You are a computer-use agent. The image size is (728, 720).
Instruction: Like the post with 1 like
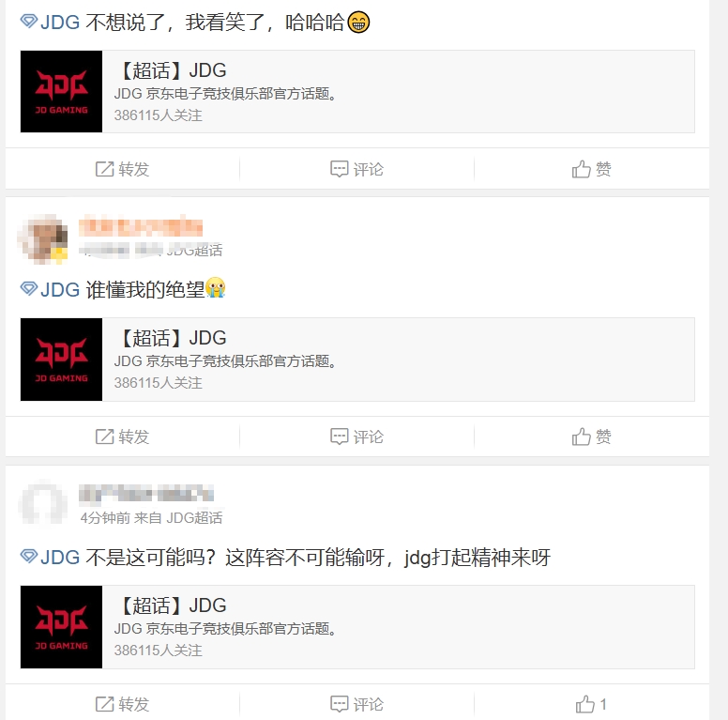591,704
